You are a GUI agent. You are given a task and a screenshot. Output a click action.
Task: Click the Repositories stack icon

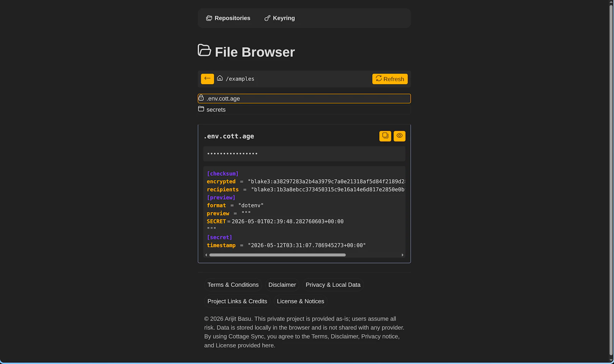point(209,18)
